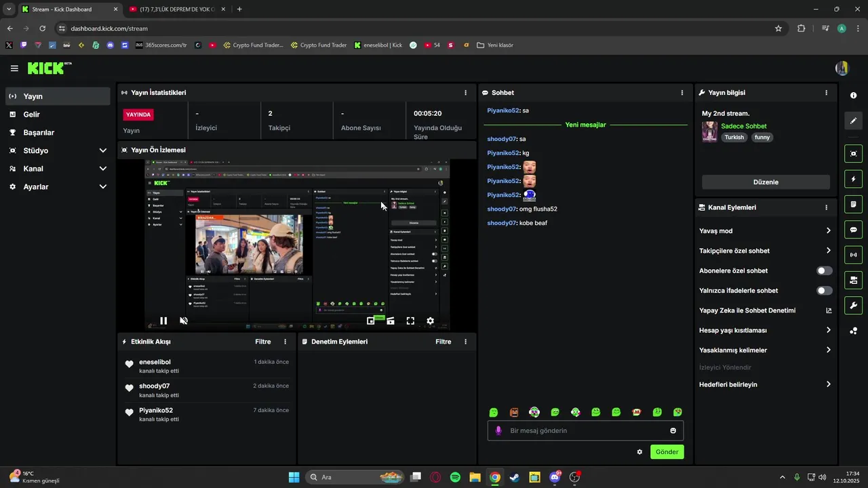Click the Düzenle button
Image resolution: width=868 pixels, height=488 pixels.
766,182
